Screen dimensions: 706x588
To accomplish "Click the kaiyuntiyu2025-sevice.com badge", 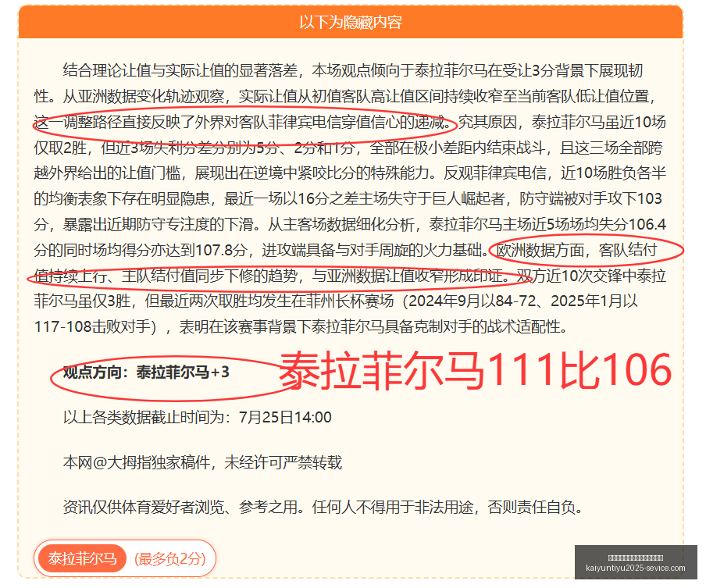I will (636, 562).
